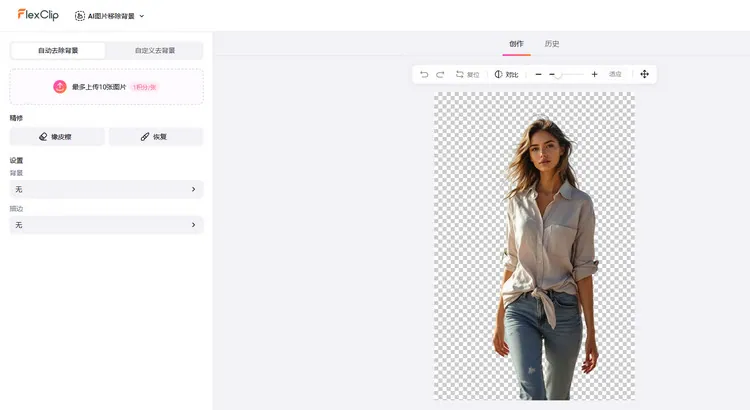
Task: Click the pink upload icon
Action: pos(60,87)
